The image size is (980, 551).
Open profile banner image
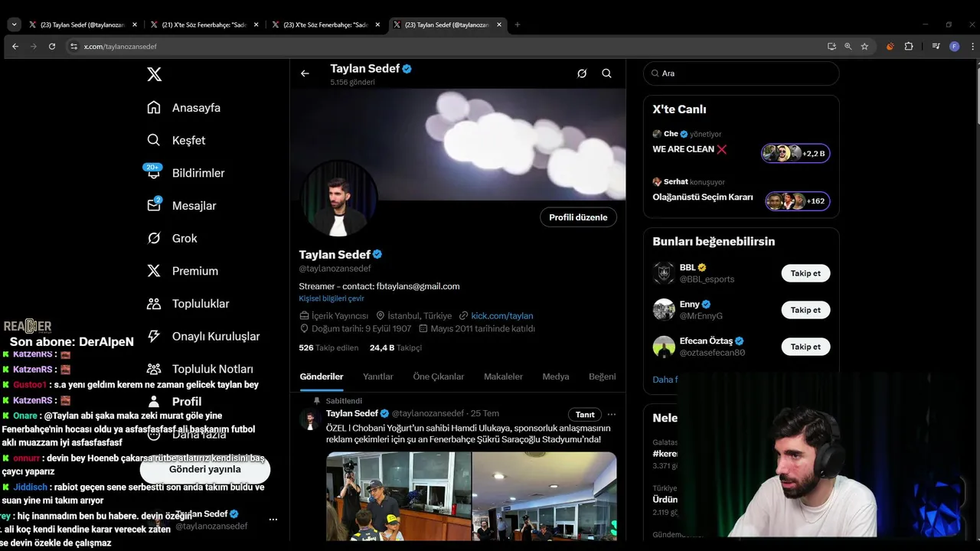[458, 144]
